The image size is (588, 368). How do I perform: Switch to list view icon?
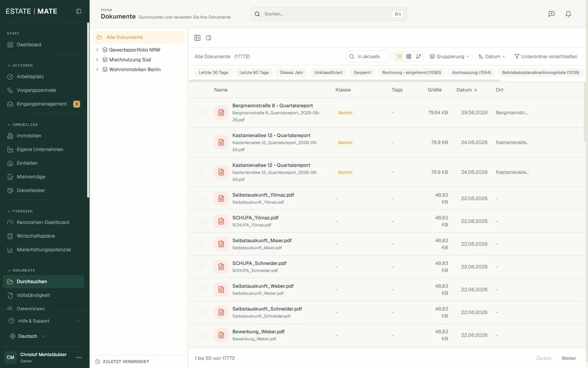[x=399, y=56]
